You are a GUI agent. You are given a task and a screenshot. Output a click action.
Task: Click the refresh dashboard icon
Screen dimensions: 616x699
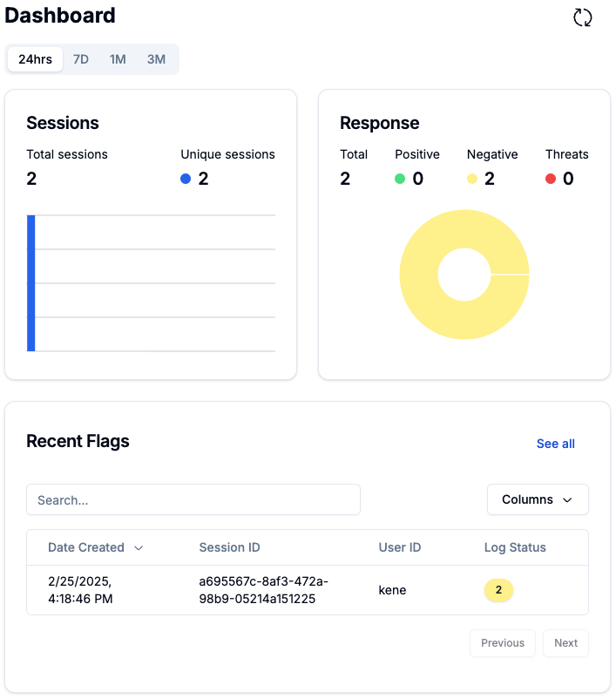click(582, 17)
